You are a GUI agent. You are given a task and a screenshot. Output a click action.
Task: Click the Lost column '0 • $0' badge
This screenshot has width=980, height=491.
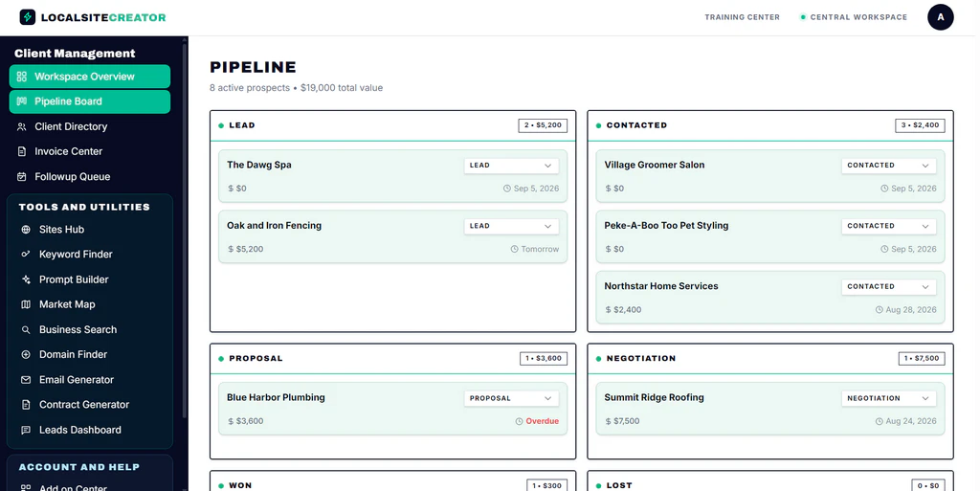coord(928,485)
